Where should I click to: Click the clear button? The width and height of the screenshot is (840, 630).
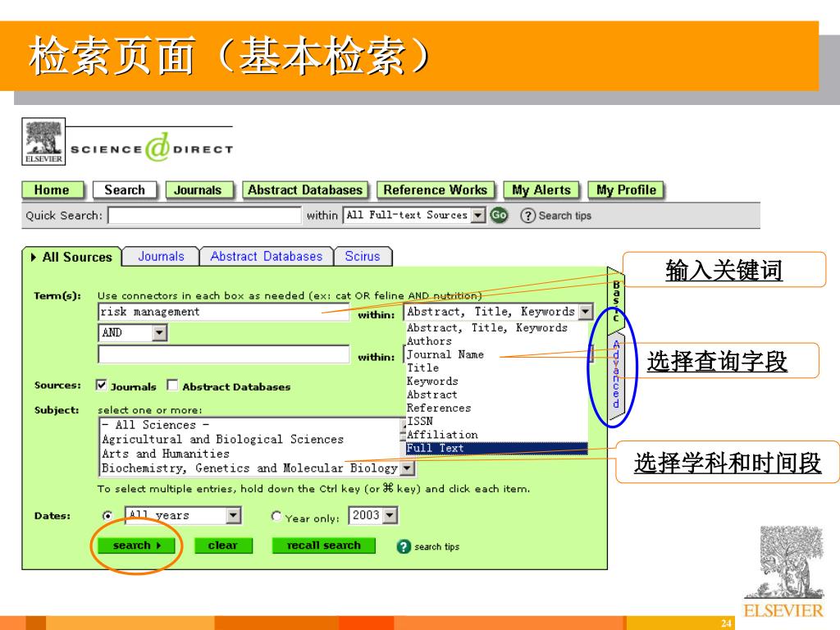(223, 546)
